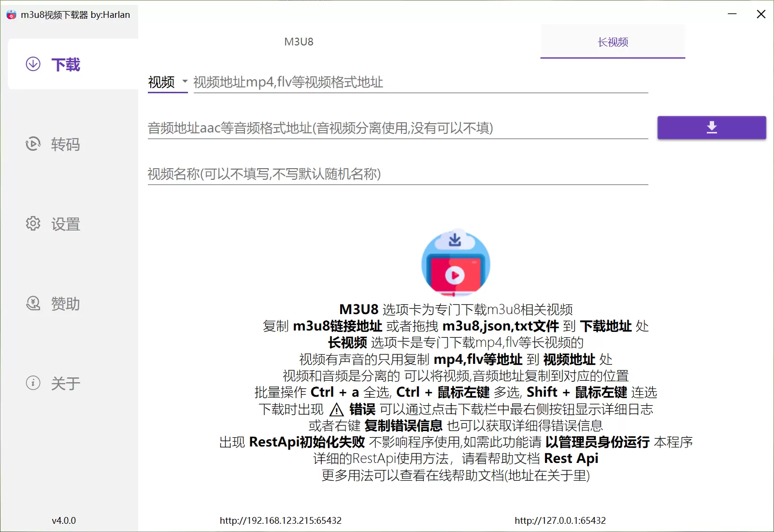Open the http://192.168.123.215:65432 address link
774x532 pixels.
(x=281, y=520)
